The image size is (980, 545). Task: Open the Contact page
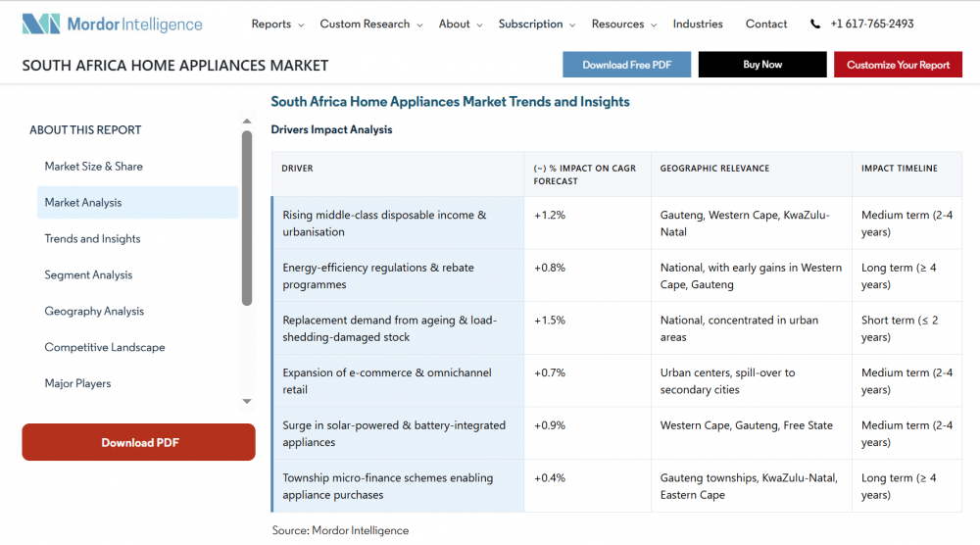pyautogui.click(x=766, y=25)
